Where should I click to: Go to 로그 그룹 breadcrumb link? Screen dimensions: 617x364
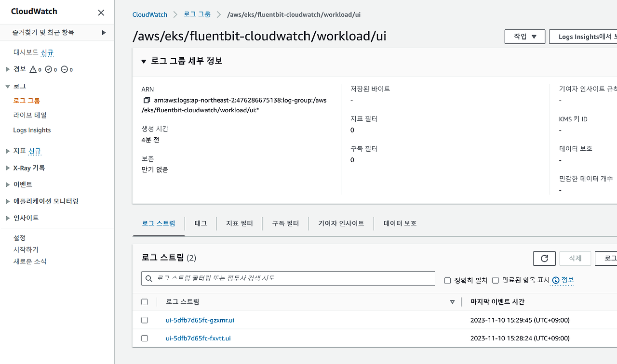(x=197, y=14)
